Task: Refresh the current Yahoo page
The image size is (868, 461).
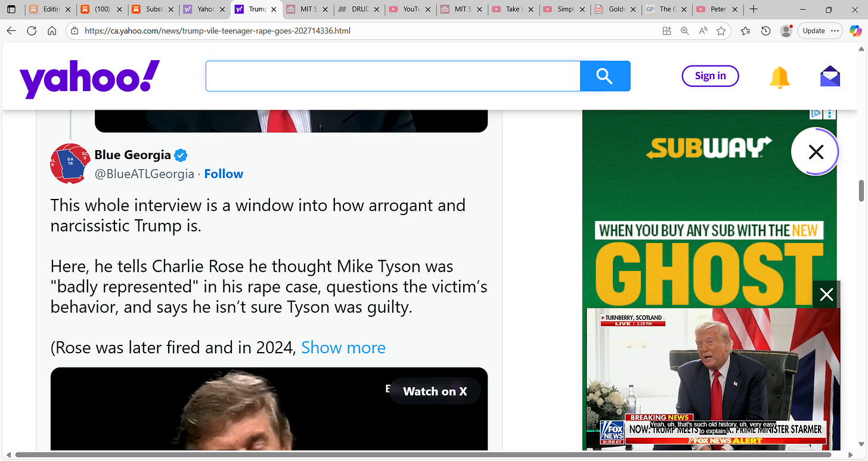Action: click(32, 31)
